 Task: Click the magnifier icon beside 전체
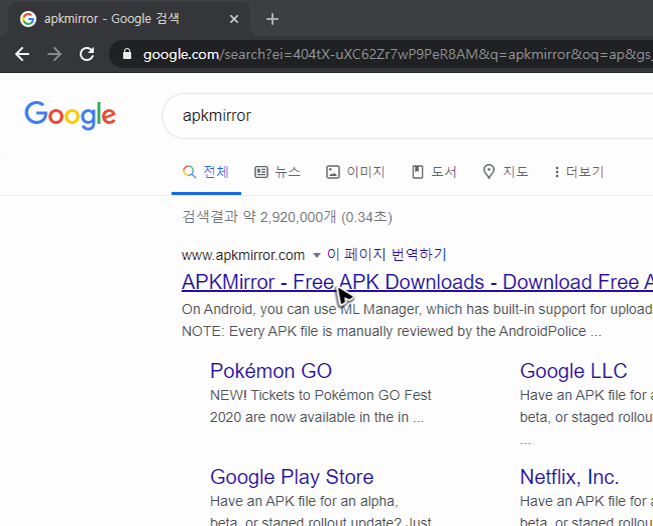pos(189,172)
